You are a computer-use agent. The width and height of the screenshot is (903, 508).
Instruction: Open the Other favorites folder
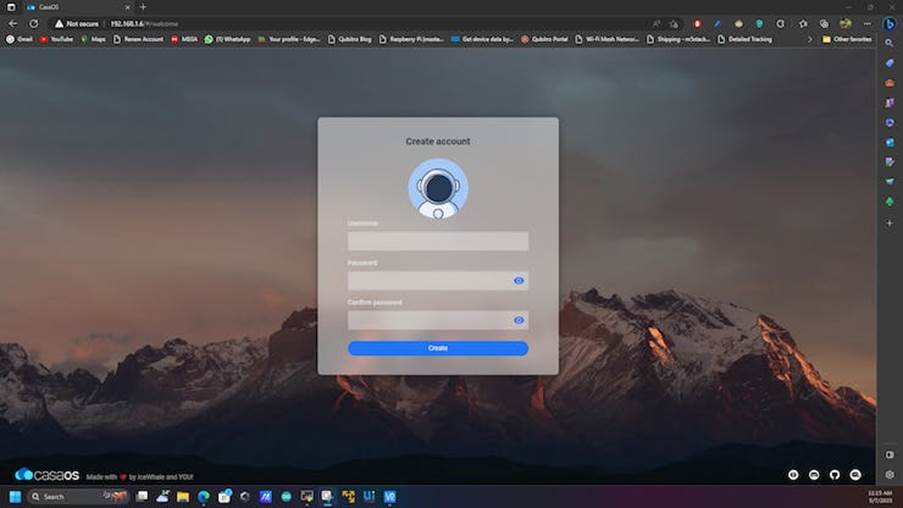(846, 39)
